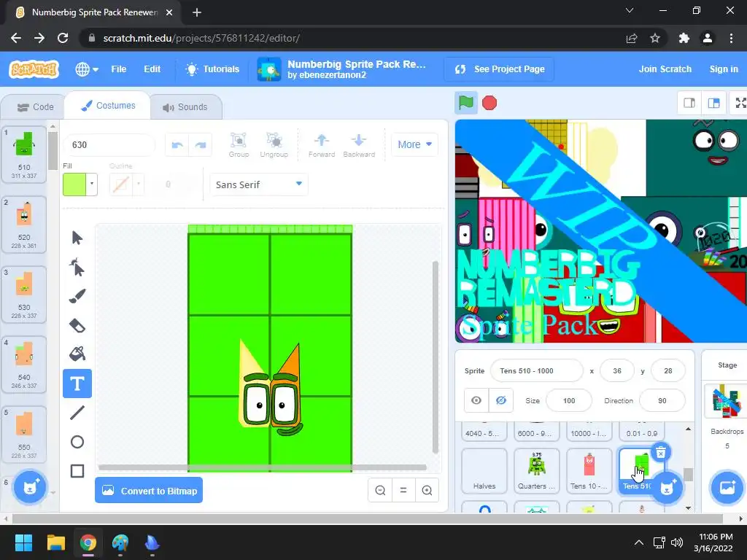747x560 pixels.
Task: Delete sprite with trash icon
Action: (661, 452)
